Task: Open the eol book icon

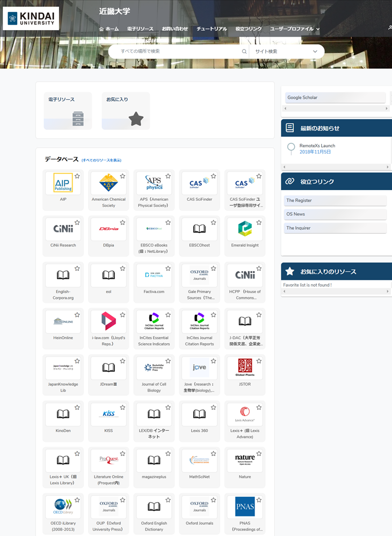Action: pyautogui.click(x=108, y=275)
